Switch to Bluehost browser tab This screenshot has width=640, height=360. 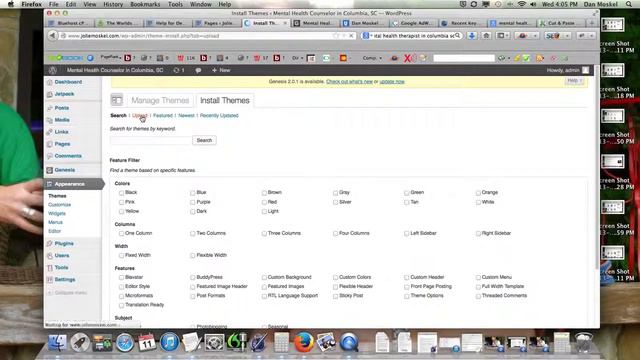coord(70,23)
